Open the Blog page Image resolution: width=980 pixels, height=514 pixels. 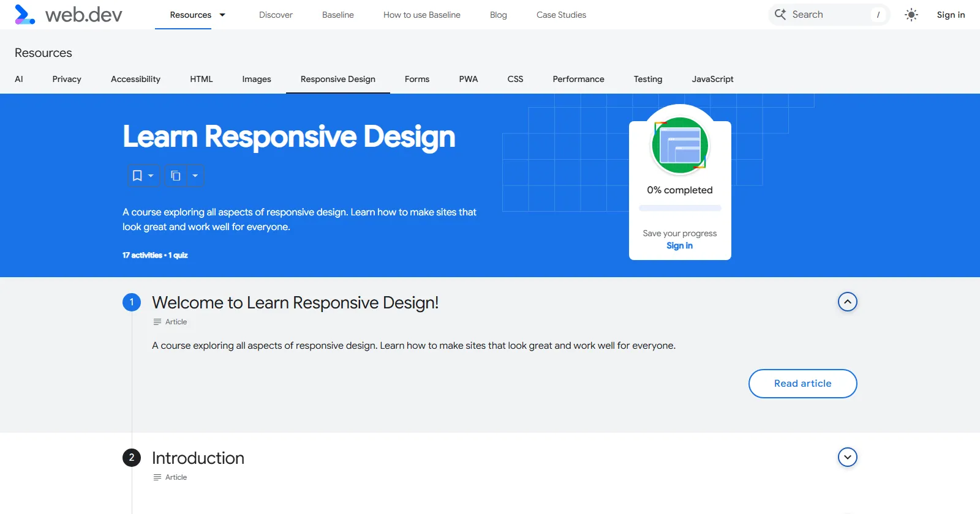[x=499, y=15]
